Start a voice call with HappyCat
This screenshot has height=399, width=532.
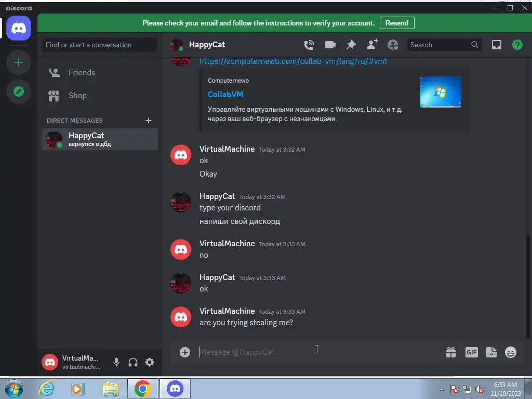[x=309, y=45]
